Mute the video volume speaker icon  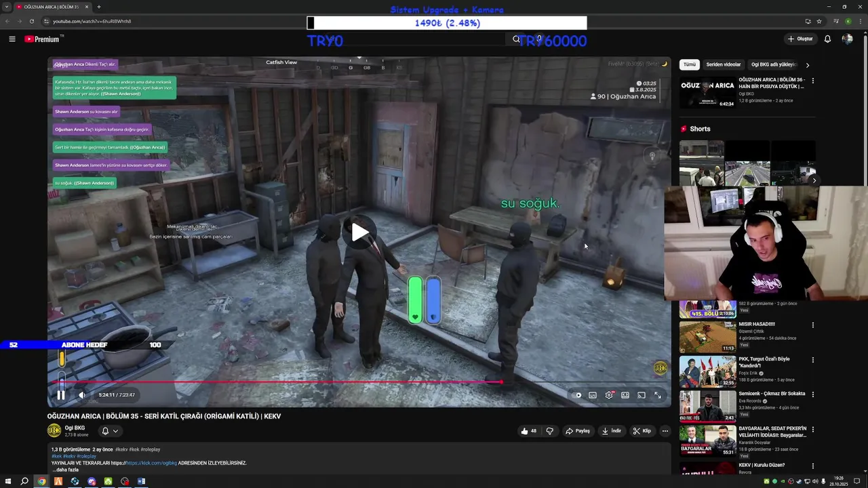[x=82, y=395]
